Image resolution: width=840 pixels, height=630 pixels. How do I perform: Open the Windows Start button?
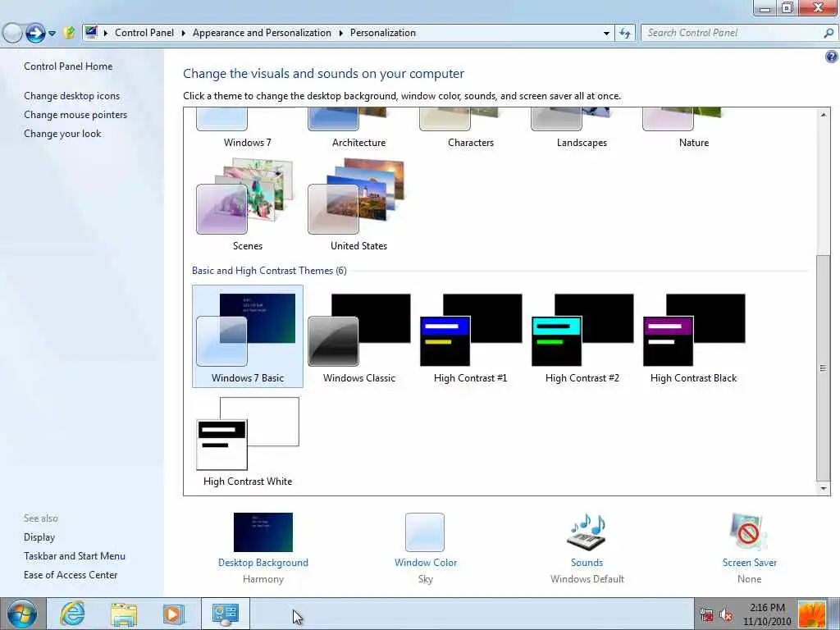(22, 614)
